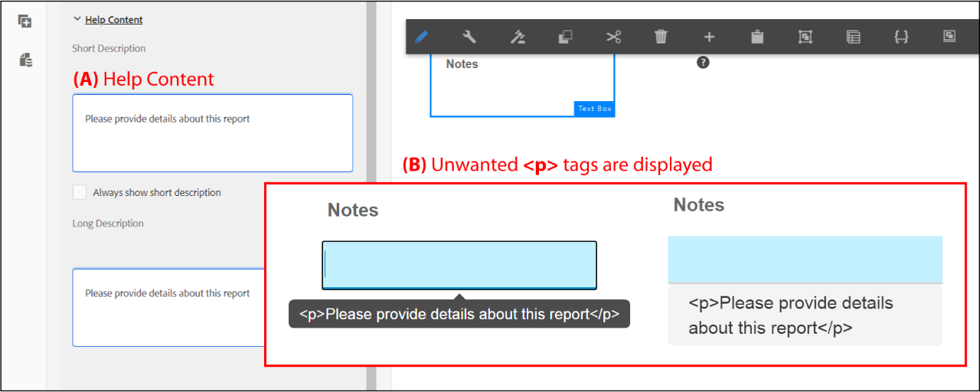Collapse the Help Content section

(107, 20)
